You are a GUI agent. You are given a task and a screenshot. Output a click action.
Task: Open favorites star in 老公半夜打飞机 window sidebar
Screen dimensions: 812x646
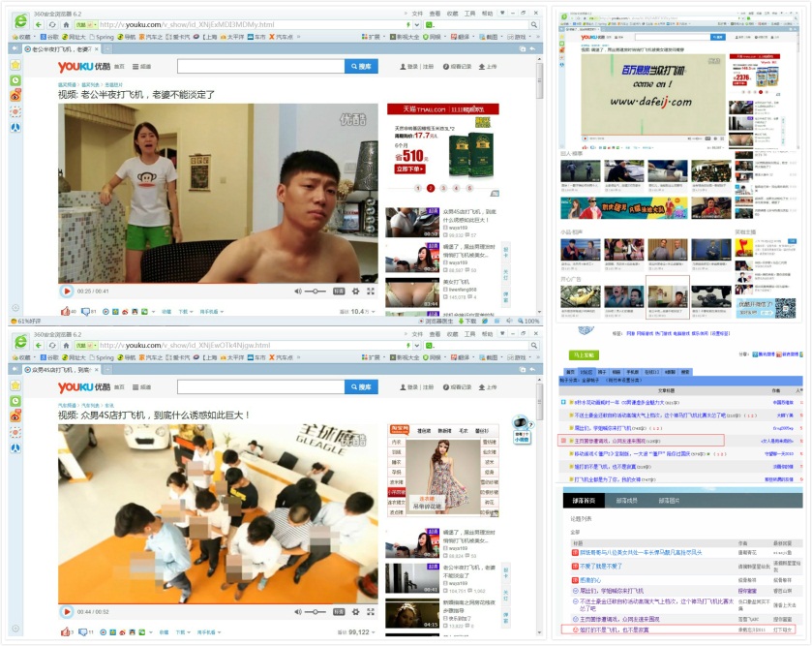15,65
